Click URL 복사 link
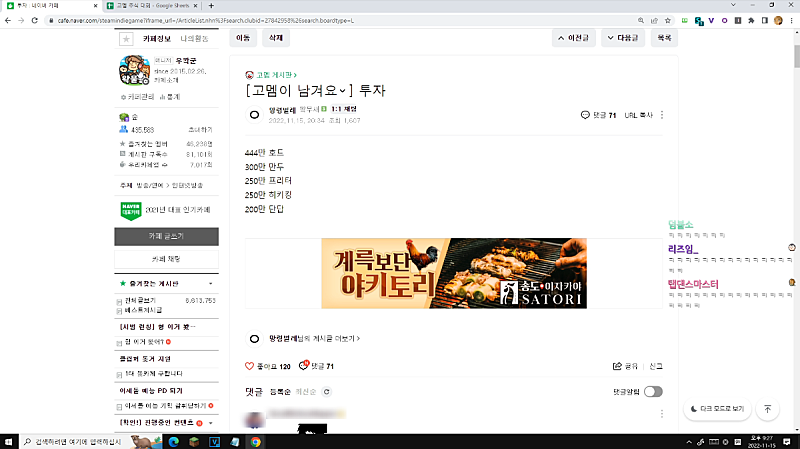This screenshot has height=449, width=800. point(638,115)
